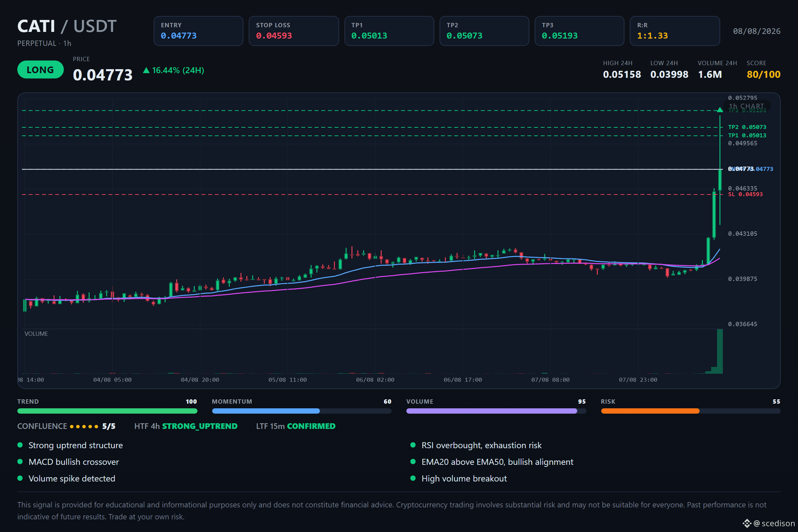Click the HIGH 24H value 0.05158
798x532 pixels.
click(622, 74)
